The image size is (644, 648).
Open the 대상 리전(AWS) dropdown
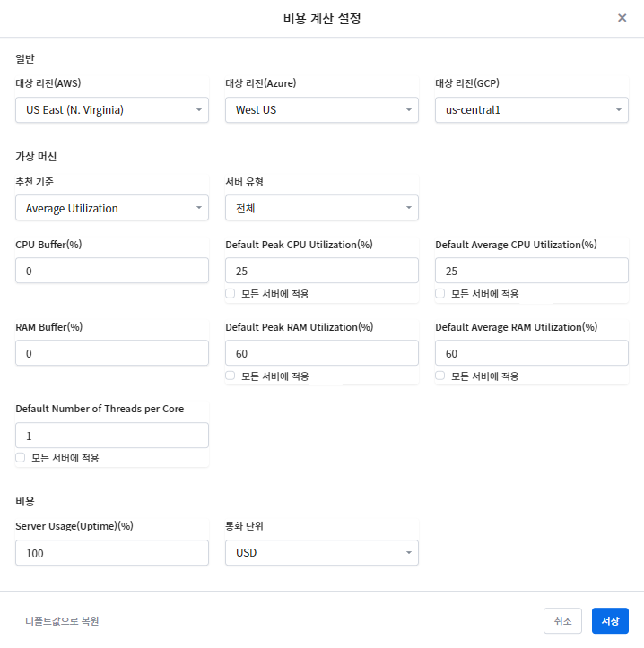(x=112, y=110)
